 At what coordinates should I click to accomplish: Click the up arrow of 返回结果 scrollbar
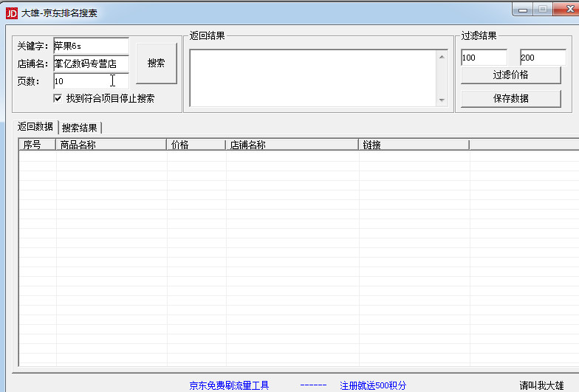[x=442, y=56]
